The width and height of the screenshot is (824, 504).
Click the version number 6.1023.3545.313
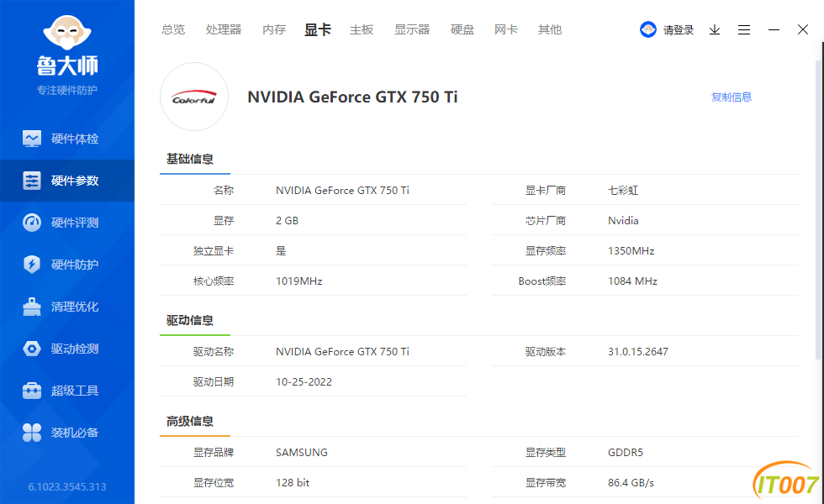point(67,486)
